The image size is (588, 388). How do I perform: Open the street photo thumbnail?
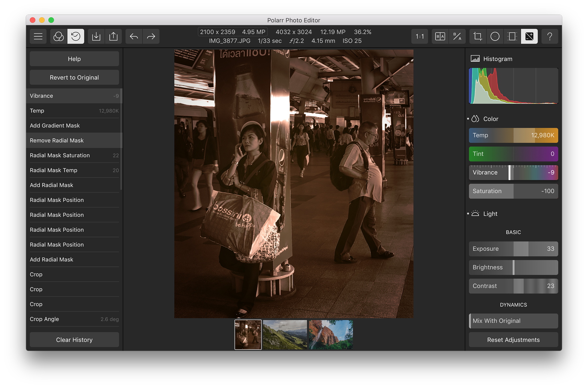[248, 335]
